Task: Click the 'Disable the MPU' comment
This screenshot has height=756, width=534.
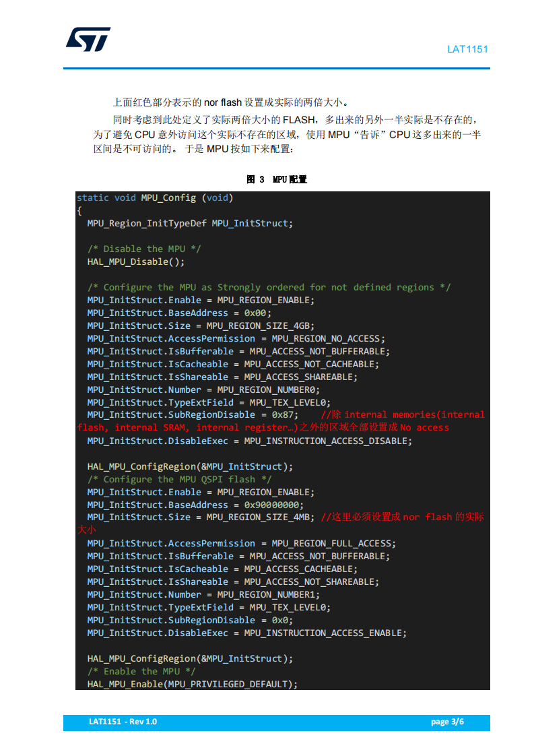Action: click(x=144, y=249)
